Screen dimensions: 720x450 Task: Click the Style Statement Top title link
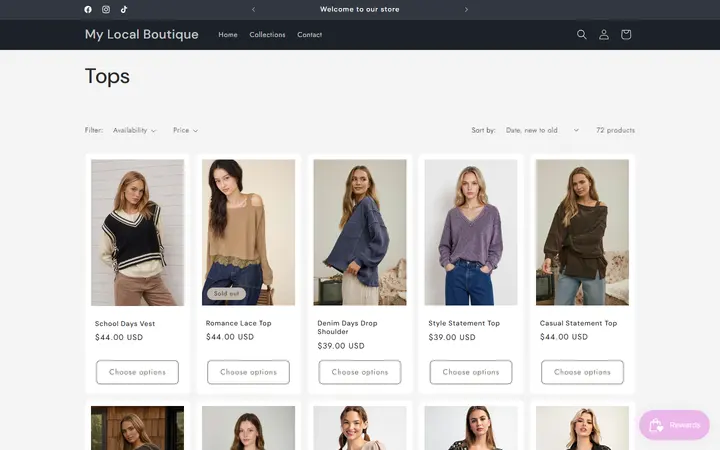(x=464, y=323)
